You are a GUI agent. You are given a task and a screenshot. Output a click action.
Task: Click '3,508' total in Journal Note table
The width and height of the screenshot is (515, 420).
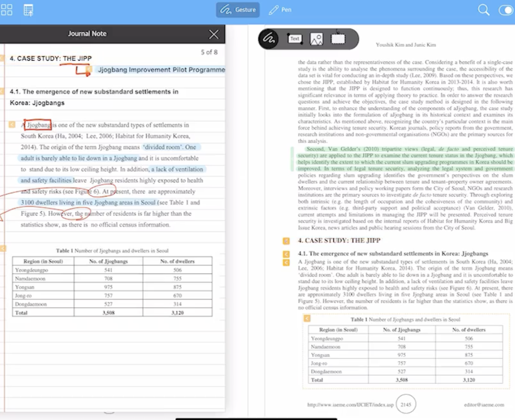[x=108, y=313]
